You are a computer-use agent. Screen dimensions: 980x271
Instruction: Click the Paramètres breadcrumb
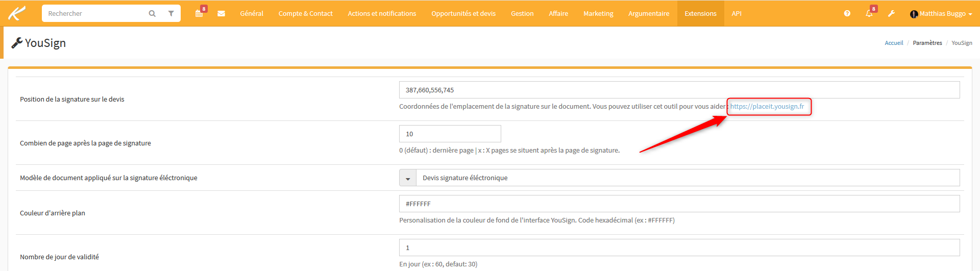[x=927, y=43]
